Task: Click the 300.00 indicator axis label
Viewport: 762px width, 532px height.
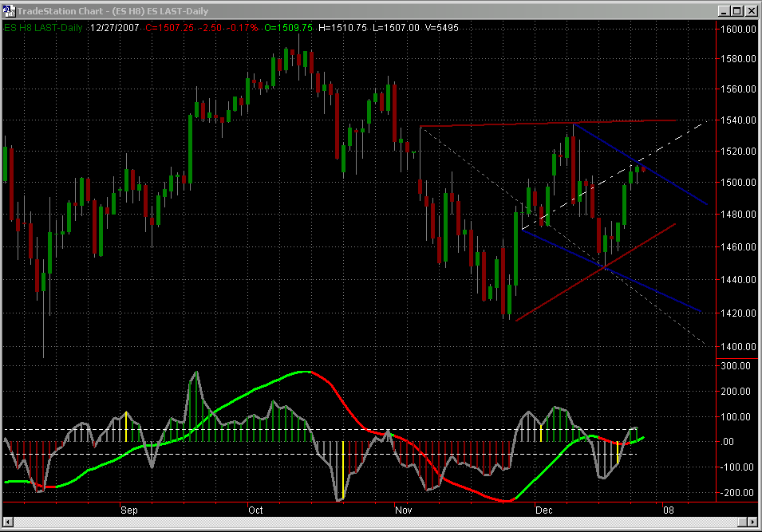Action: click(736, 366)
